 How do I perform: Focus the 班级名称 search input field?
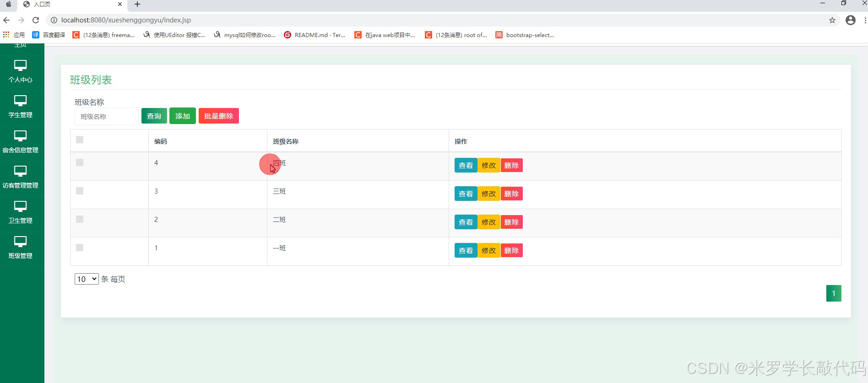[107, 116]
